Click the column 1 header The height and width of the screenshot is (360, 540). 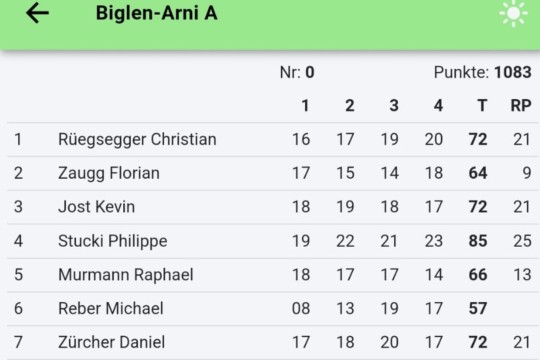pyautogui.click(x=305, y=105)
